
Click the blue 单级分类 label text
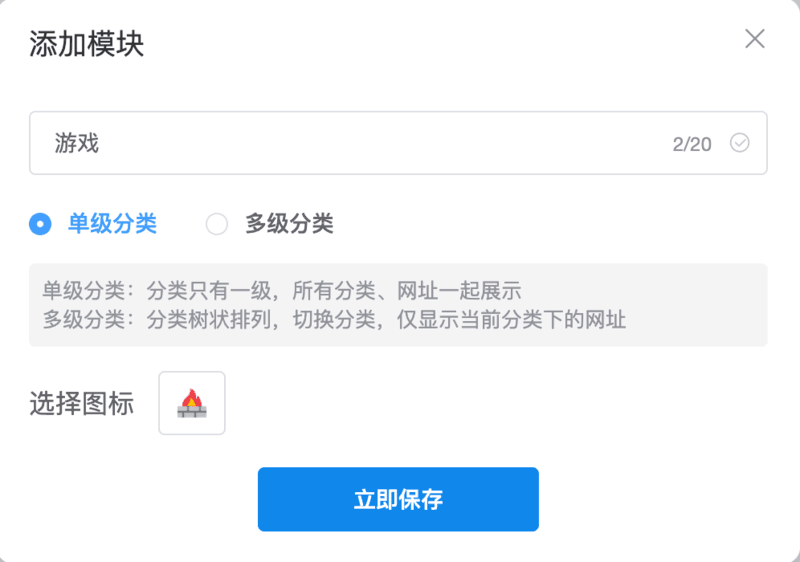pos(112,224)
